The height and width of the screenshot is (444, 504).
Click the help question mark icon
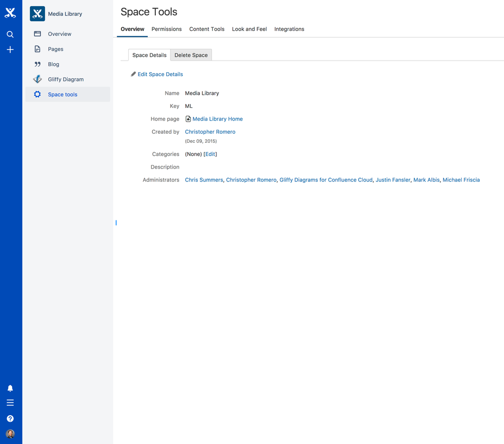10,418
